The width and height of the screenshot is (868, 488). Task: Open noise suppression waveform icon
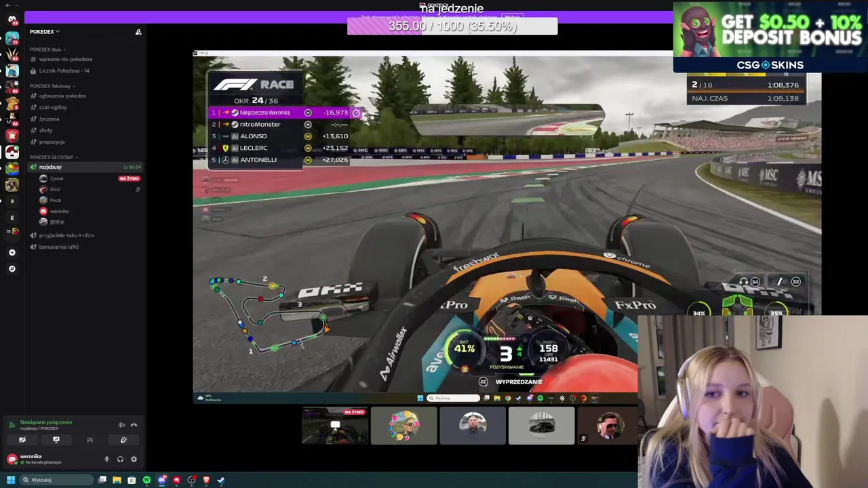pyautogui.click(x=121, y=425)
